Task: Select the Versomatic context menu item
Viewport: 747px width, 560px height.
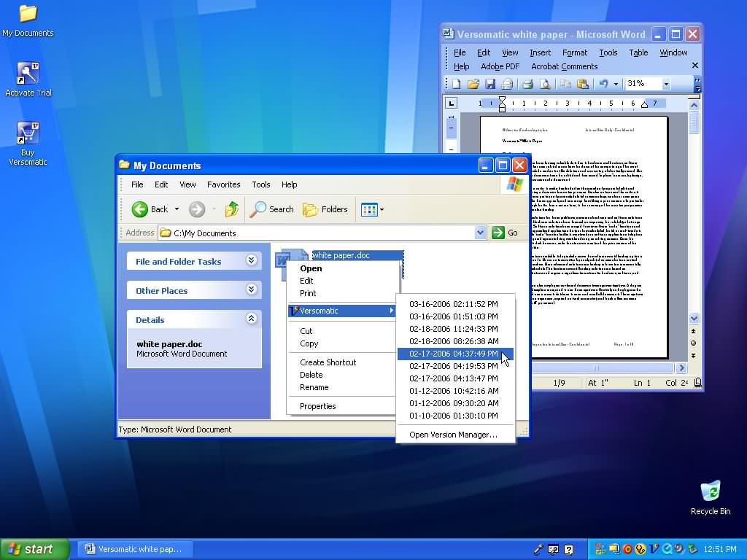Action: click(x=343, y=311)
